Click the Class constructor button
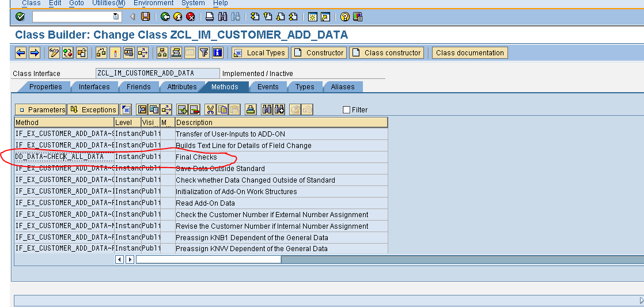Image resolution: width=644 pixels, height=307 pixels. (387, 52)
